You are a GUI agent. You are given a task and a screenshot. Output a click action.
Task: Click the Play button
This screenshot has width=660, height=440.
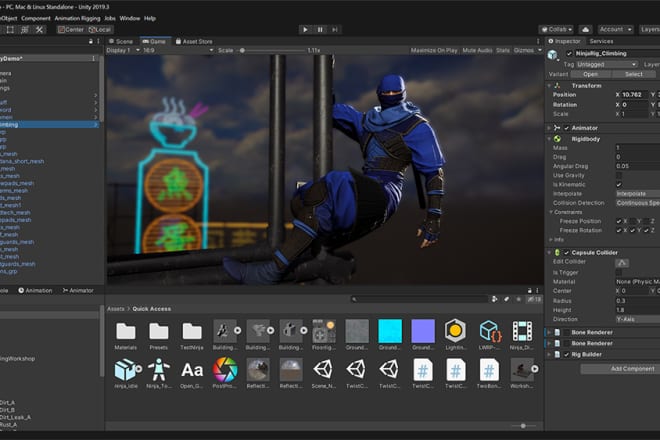point(305,29)
